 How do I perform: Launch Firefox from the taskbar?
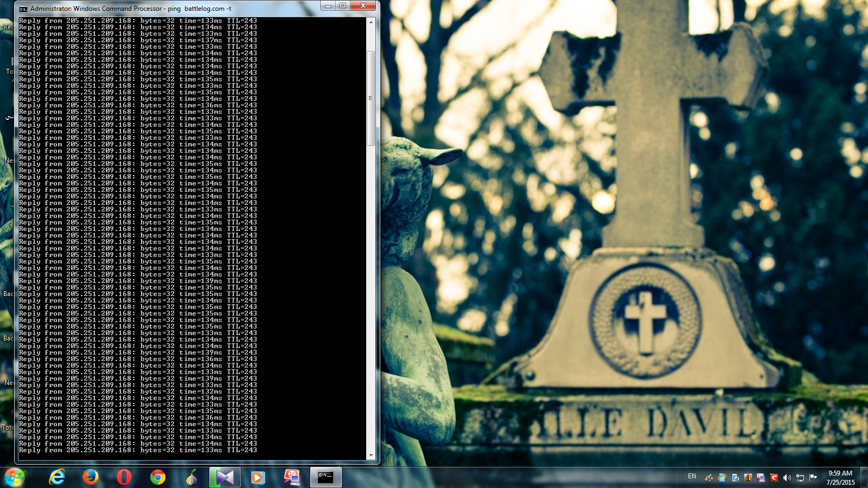[x=91, y=477]
